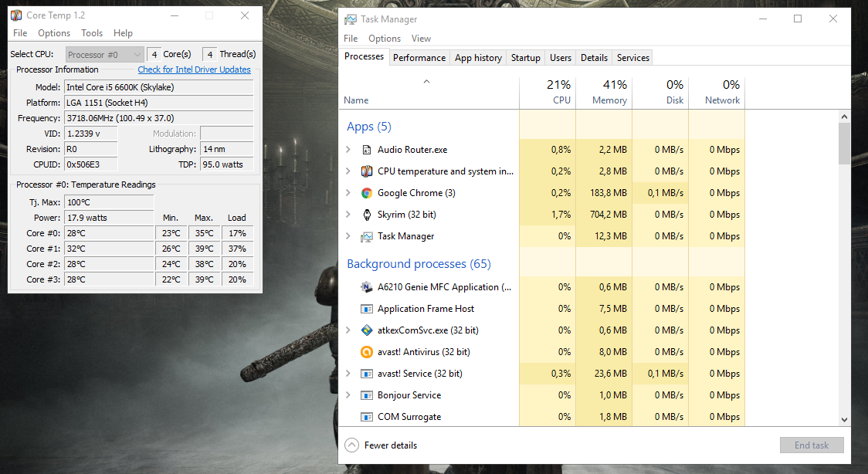
Task: Click the Background processes (65) heading
Action: click(419, 264)
